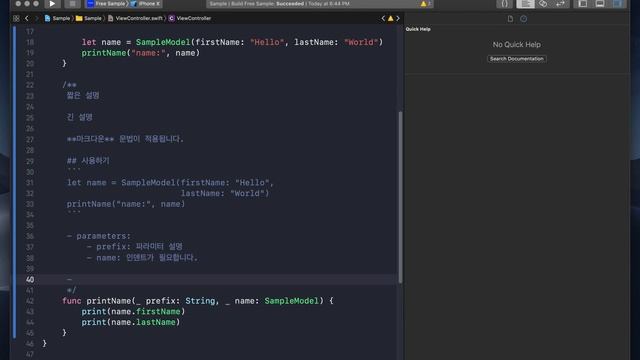Click the "Quick Help" section header
Image resolution: width=640 pixels, height=360 pixels.
[x=418, y=29]
